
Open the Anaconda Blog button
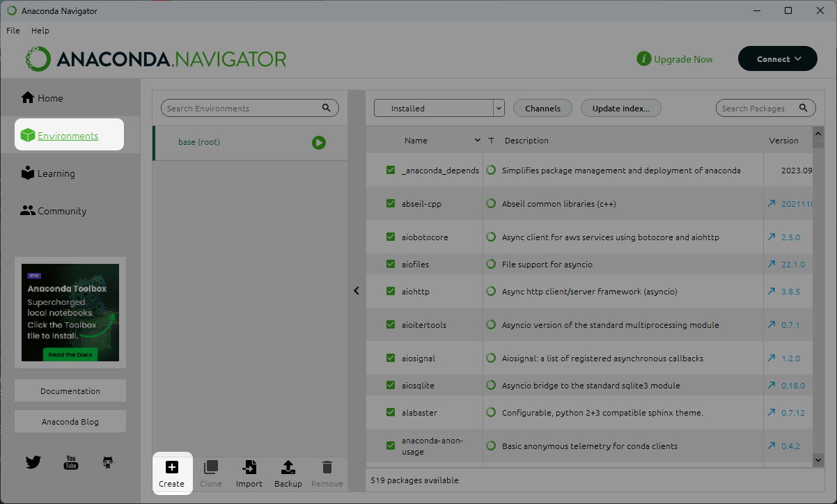pos(70,421)
